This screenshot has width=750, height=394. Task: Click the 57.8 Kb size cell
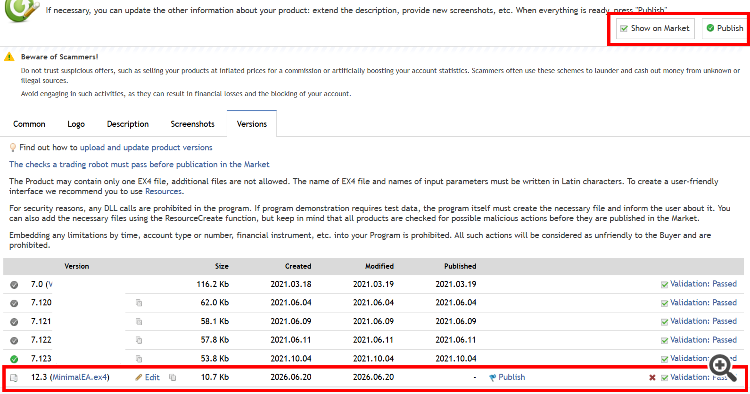(x=215, y=340)
